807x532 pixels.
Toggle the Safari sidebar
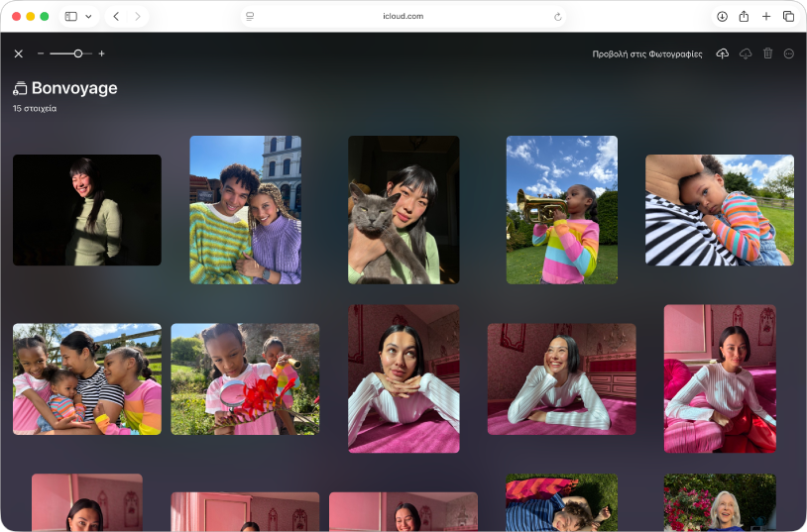(71, 17)
